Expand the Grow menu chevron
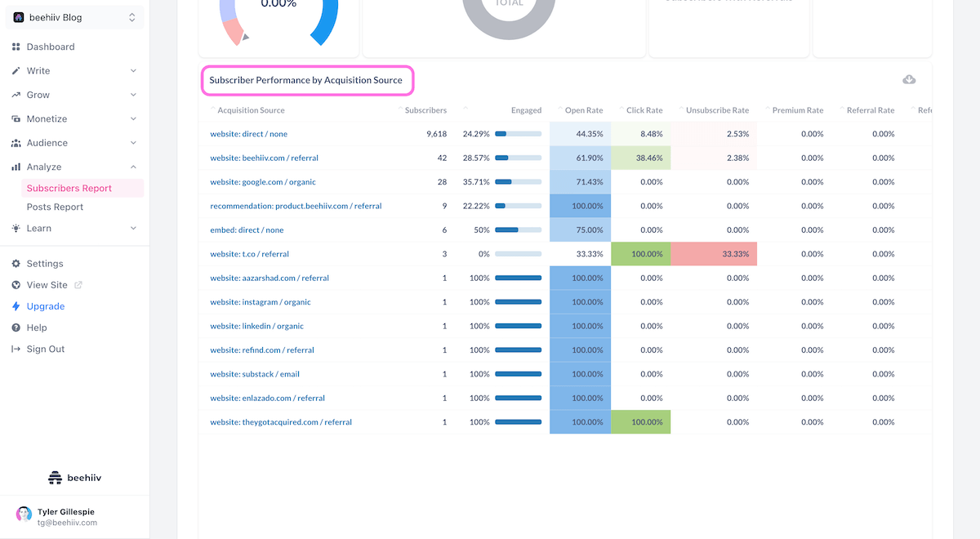980x539 pixels. (x=133, y=95)
